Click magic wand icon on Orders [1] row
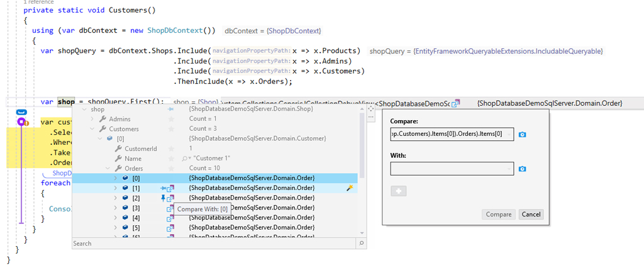This screenshot has height=280, width=644. pyautogui.click(x=350, y=188)
